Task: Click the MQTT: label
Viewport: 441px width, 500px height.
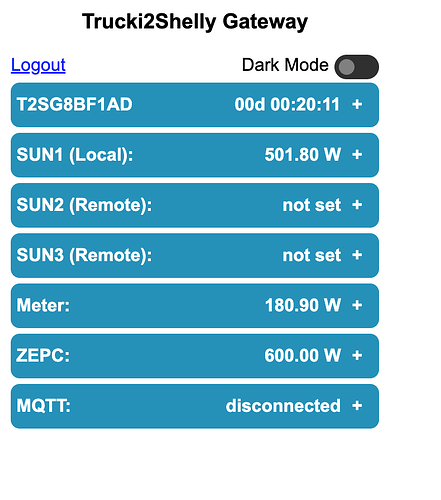Action: coord(43,406)
